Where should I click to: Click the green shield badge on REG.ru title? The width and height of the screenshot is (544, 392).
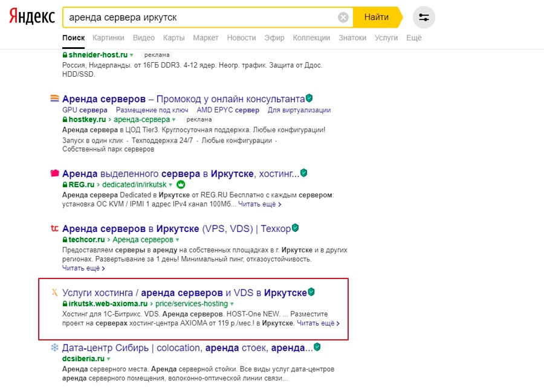tap(303, 173)
